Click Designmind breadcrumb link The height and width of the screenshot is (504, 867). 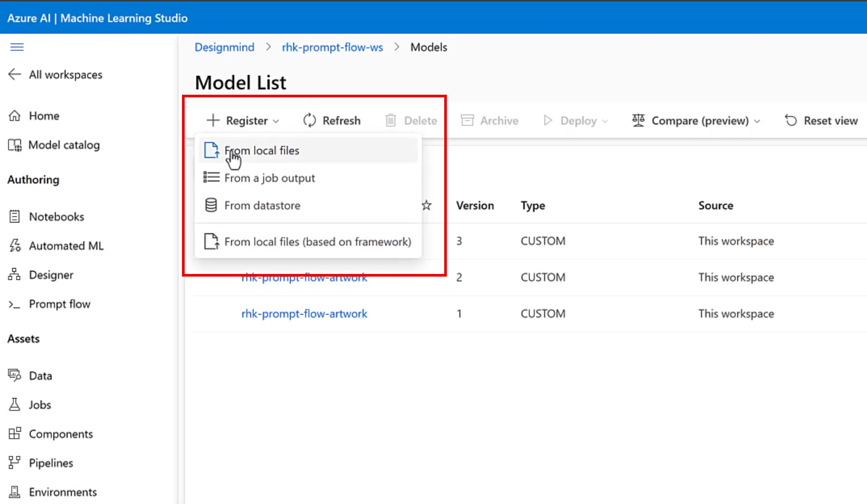(x=224, y=47)
